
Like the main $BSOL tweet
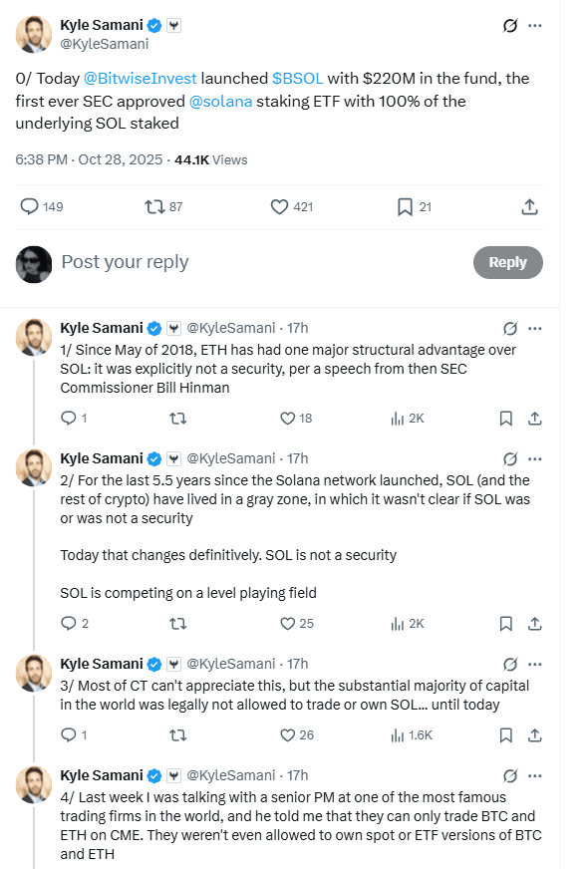coord(277,207)
